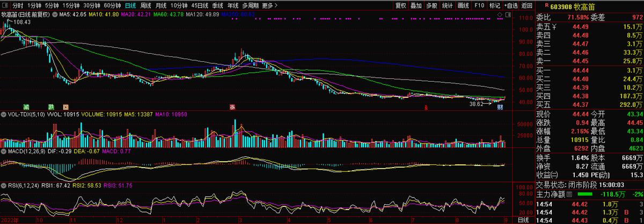Toggle the 卖五 order book depth arrow
Image resolution: width=644 pixels, height=224 pixels.
tap(555, 26)
